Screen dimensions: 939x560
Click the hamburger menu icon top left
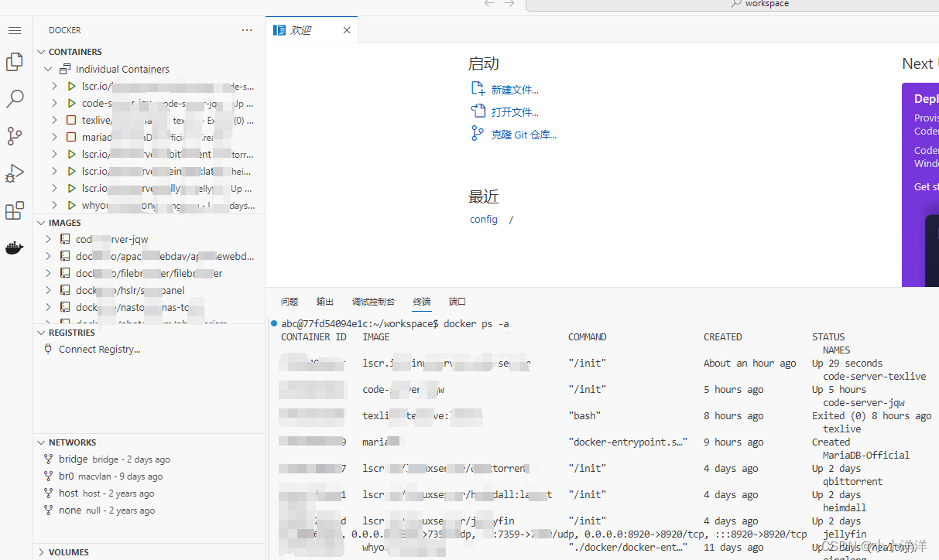coord(14,29)
